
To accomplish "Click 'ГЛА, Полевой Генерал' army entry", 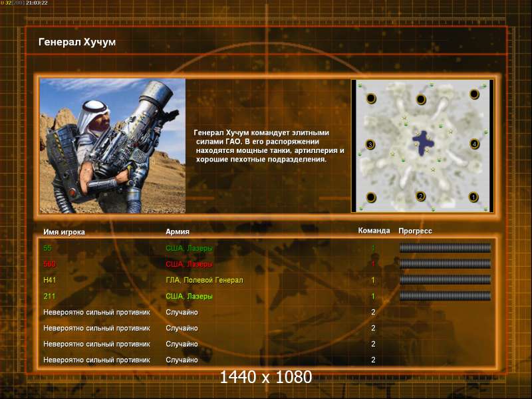I will 204,280.
